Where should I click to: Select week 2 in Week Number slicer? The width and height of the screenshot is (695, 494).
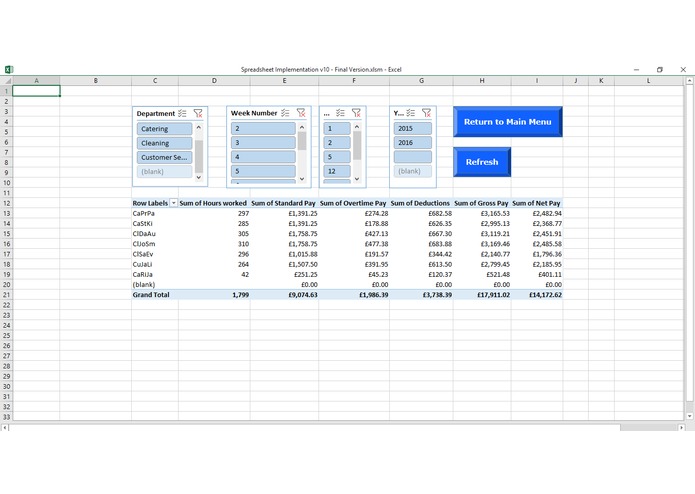pyautogui.click(x=263, y=128)
